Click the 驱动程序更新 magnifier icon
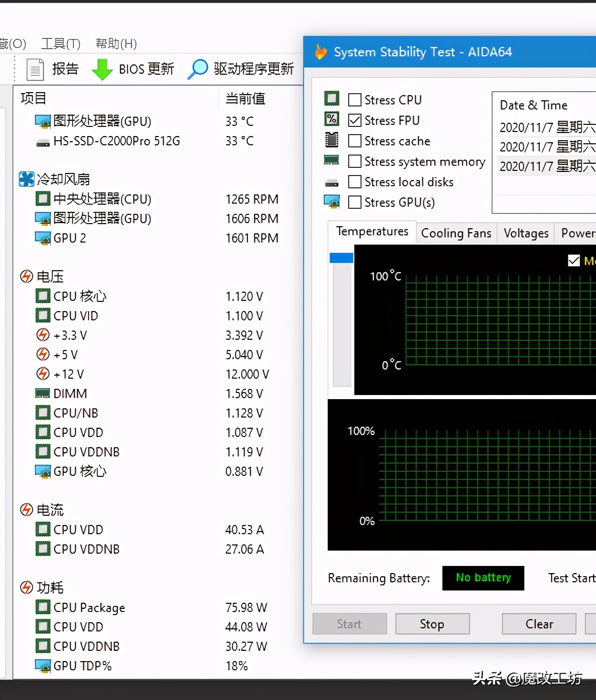The height and width of the screenshot is (700, 596). 197,69
